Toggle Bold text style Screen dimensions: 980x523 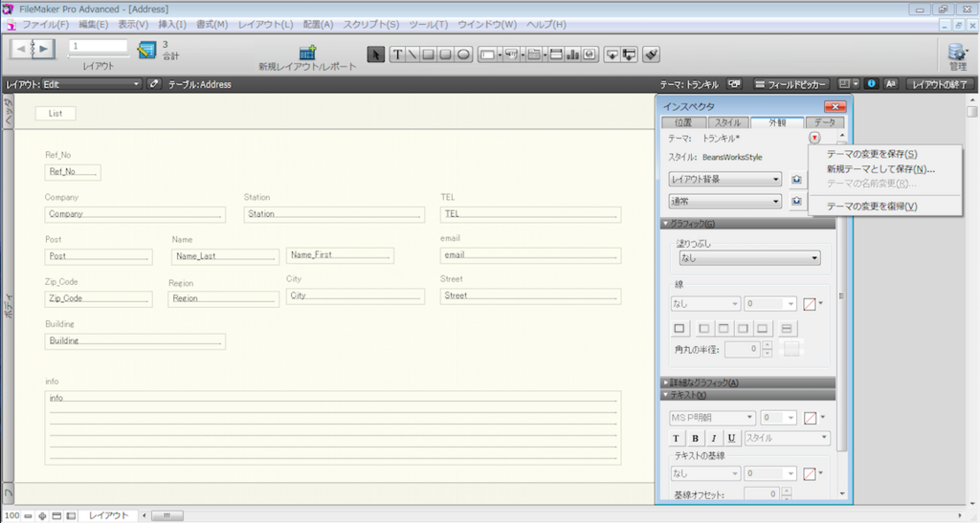tap(695, 438)
